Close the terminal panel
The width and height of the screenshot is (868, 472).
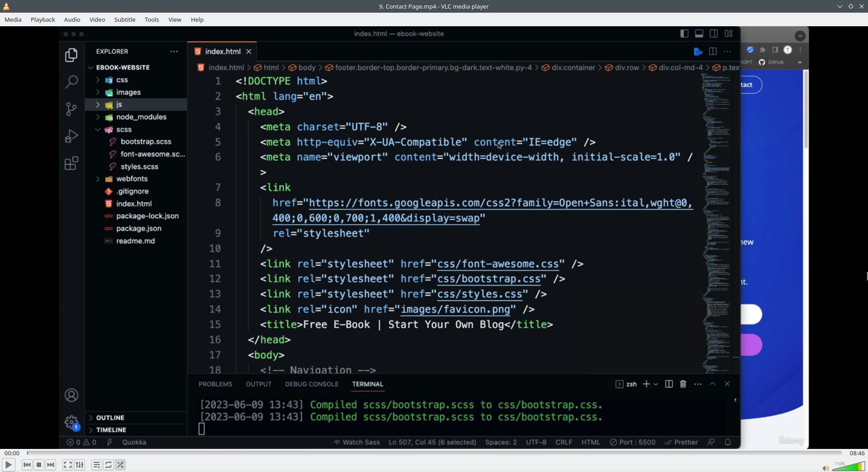pyautogui.click(x=727, y=384)
